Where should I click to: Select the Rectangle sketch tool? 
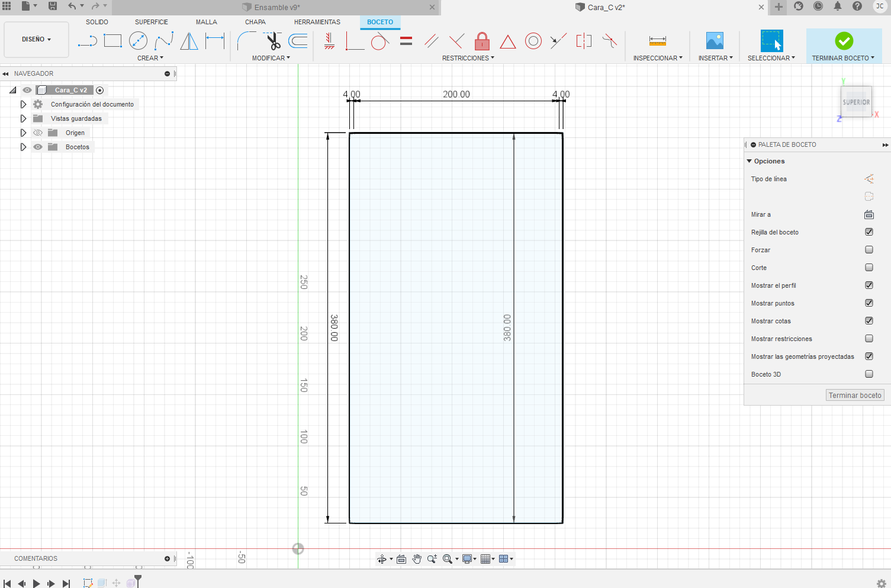click(112, 41)
